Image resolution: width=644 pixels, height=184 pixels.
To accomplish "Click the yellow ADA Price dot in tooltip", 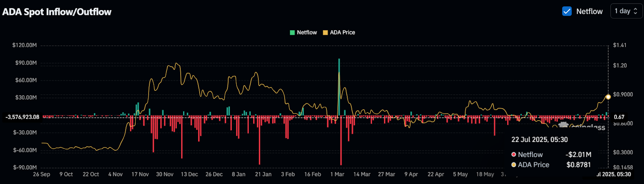I will click(514, 165).
